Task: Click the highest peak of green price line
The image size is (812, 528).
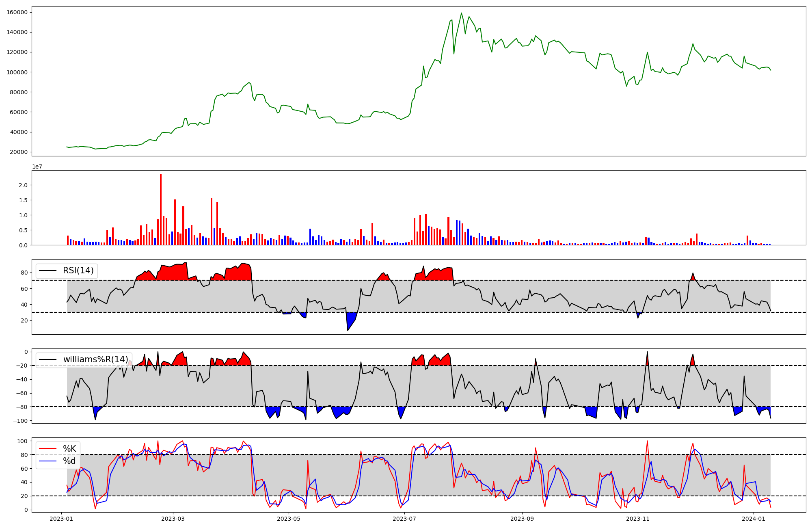Action: pos(461,13)
